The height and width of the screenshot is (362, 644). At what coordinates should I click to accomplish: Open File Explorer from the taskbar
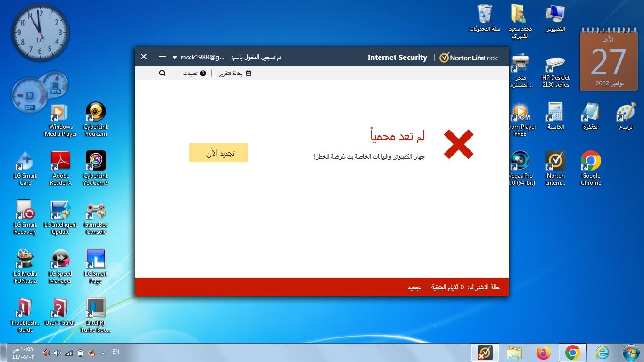(x=514, y=353)
